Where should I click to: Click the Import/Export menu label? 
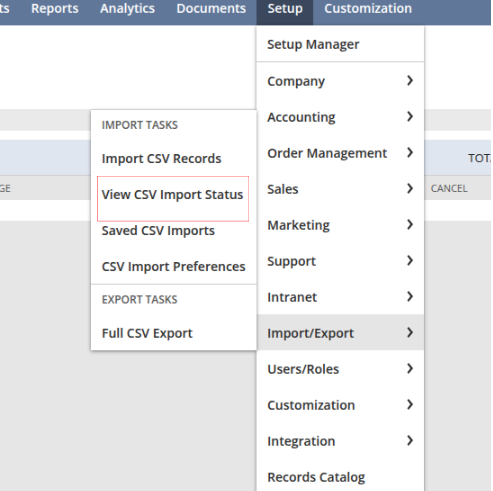(x=310, y=333)
